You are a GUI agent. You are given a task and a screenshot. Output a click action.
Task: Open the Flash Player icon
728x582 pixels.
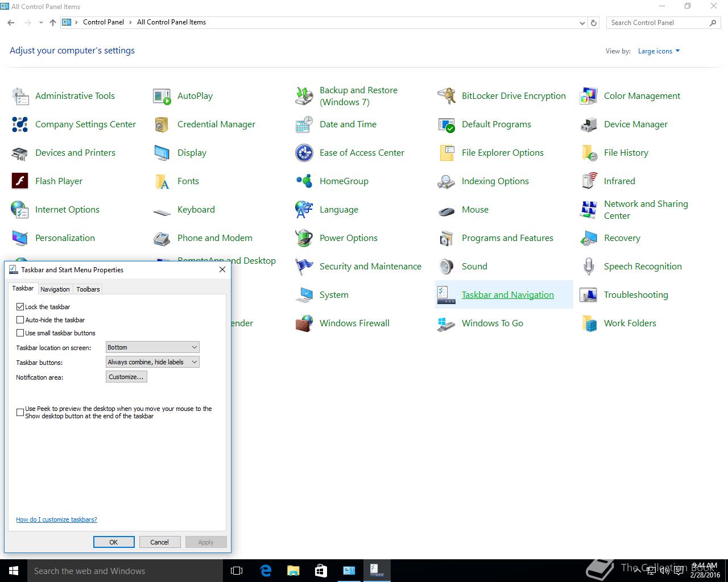pos(20,181)
